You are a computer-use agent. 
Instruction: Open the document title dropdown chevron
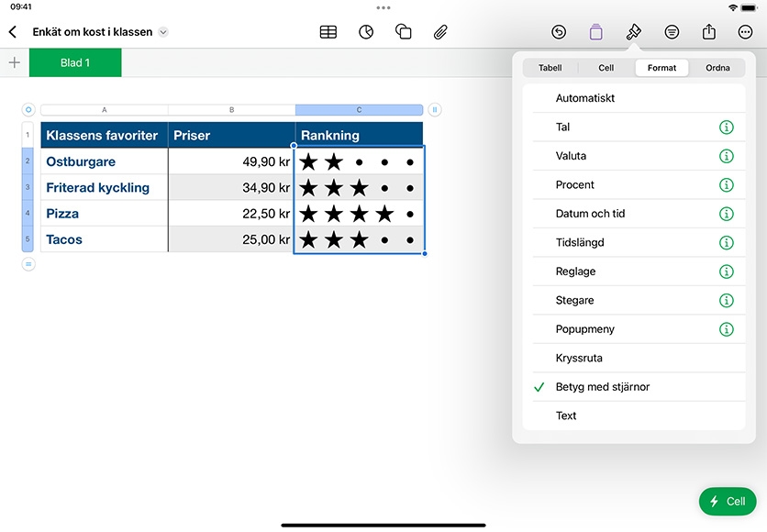click(163, 32)
